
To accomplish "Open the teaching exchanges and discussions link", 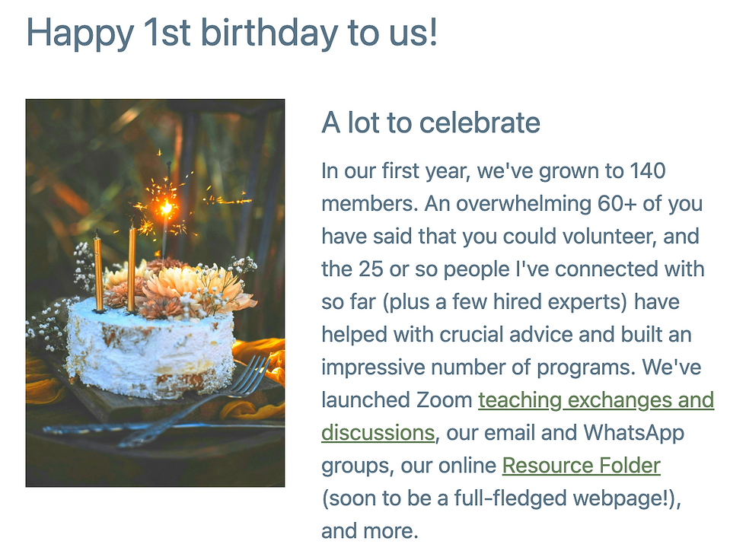I will 595,400.
